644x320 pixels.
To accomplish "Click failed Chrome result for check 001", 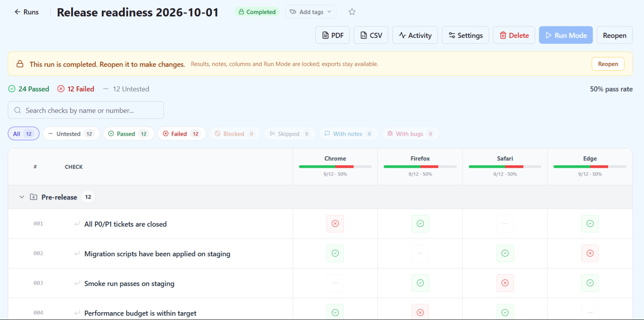I will 335,224.
